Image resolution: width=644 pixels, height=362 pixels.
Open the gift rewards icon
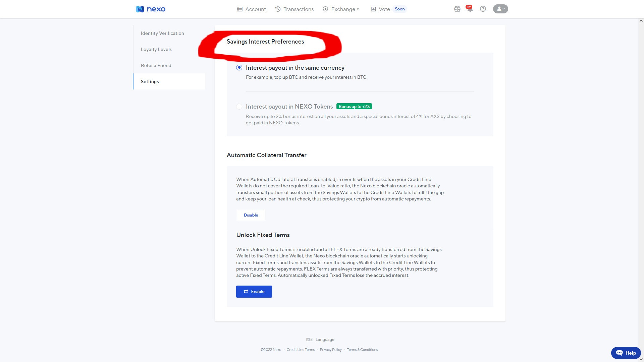click(457, 9)
